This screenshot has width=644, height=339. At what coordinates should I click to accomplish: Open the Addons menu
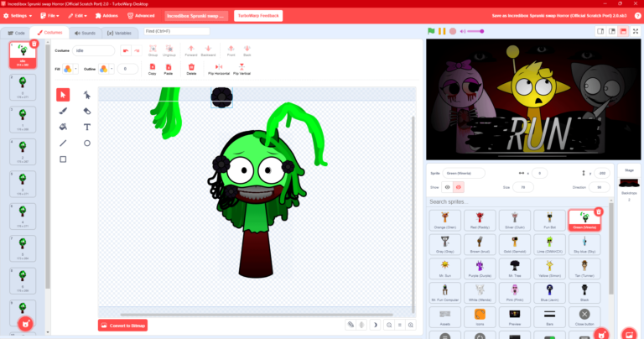(106, 16)
